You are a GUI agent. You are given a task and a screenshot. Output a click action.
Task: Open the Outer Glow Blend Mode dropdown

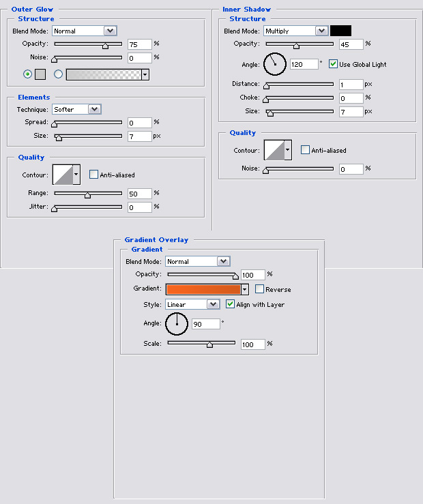coord(109,31)
